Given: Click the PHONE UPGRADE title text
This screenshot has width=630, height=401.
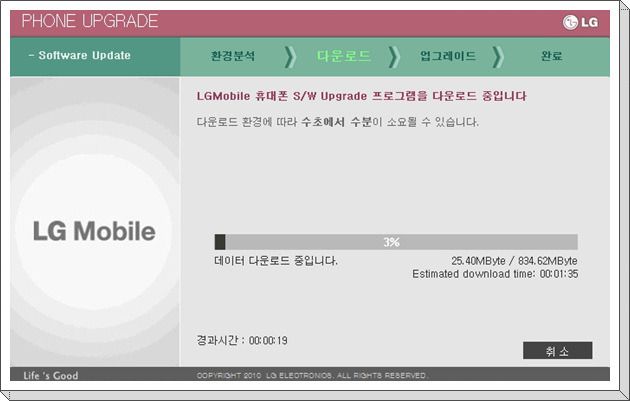Looking at the screenshot, I should click(x=90, y=21).
